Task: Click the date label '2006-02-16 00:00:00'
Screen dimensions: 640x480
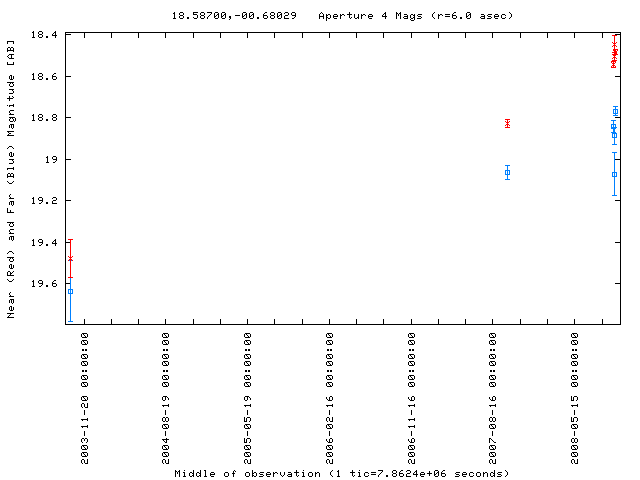Action: tap(329, 398)
